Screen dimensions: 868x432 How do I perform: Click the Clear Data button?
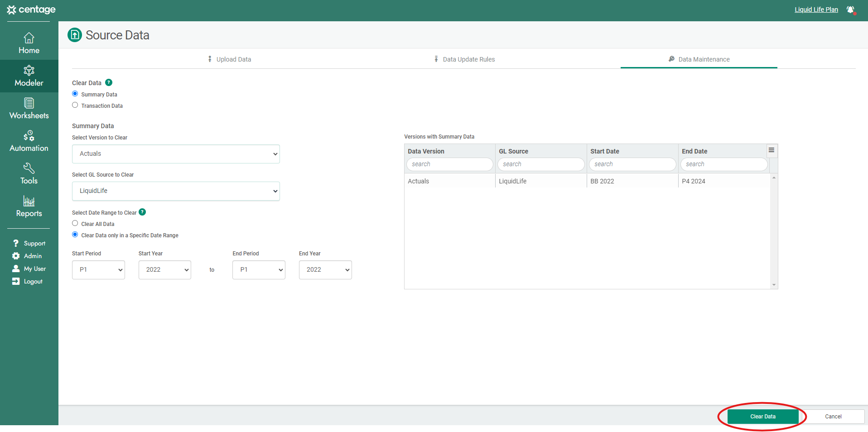click(763, 417)
